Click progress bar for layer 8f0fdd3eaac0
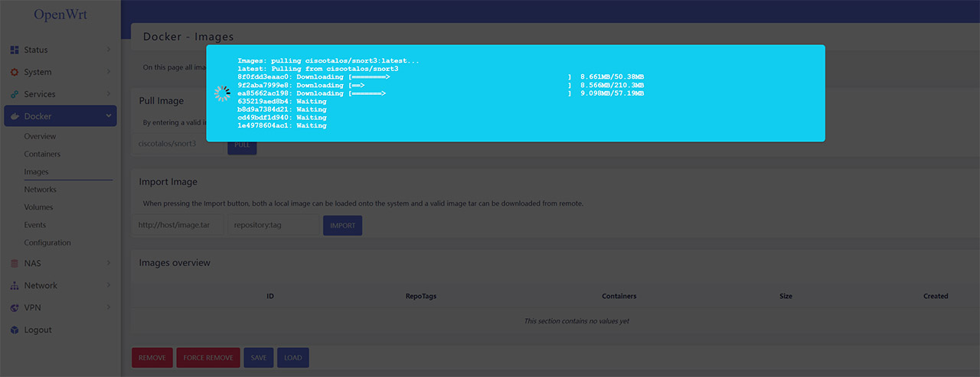 coord(460,76)
